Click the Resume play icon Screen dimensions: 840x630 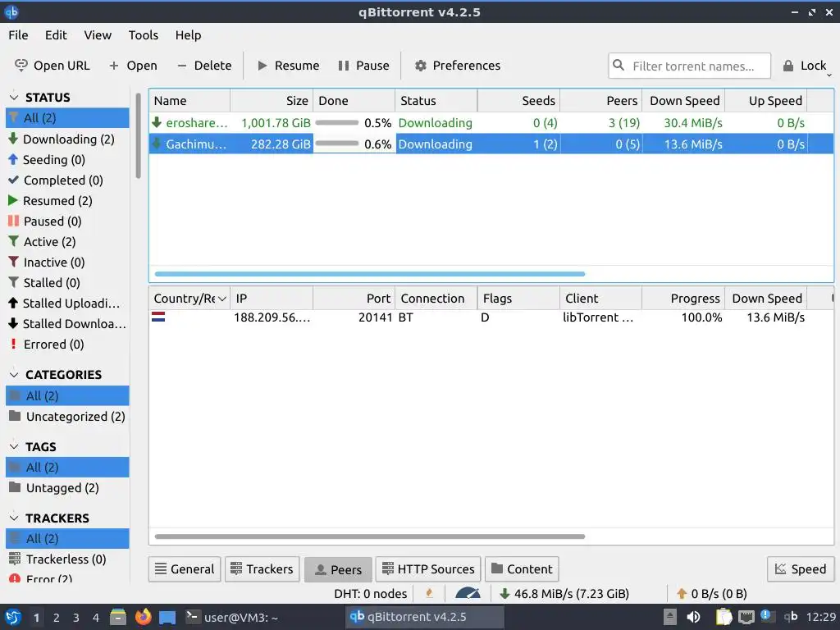click(262, 66)
